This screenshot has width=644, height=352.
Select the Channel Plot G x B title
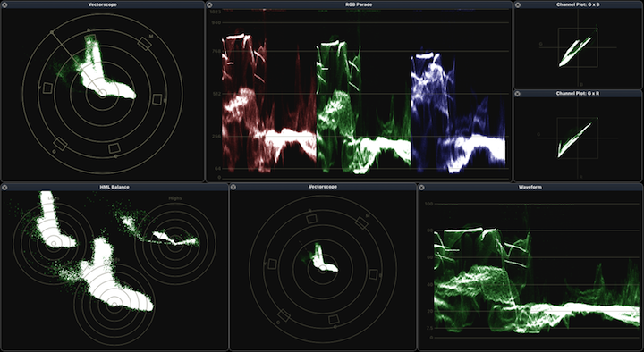coord(578,5)
